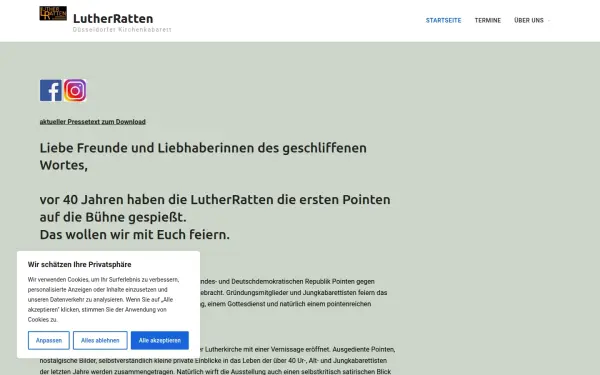Select the 'Düsseldorfer Kirchenkabarett' tagline

[122, 29]
